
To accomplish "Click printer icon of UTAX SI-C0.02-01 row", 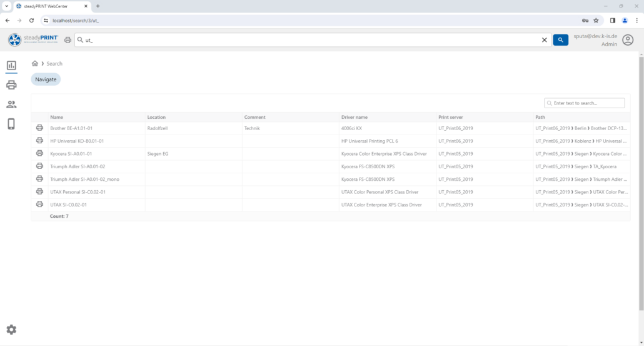I will point(39,204).
